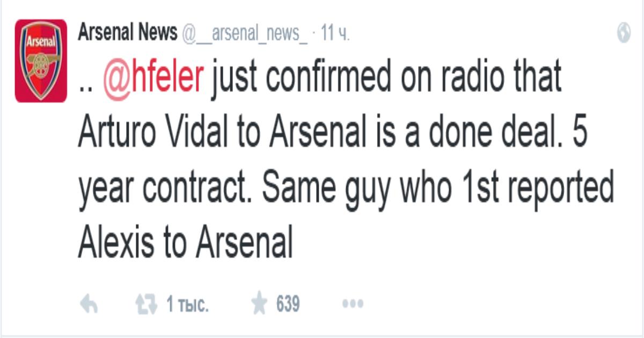Viewport: 644px width, 338px height.
Task: Click the reply arrow icon
Action: tap(89, 305)
